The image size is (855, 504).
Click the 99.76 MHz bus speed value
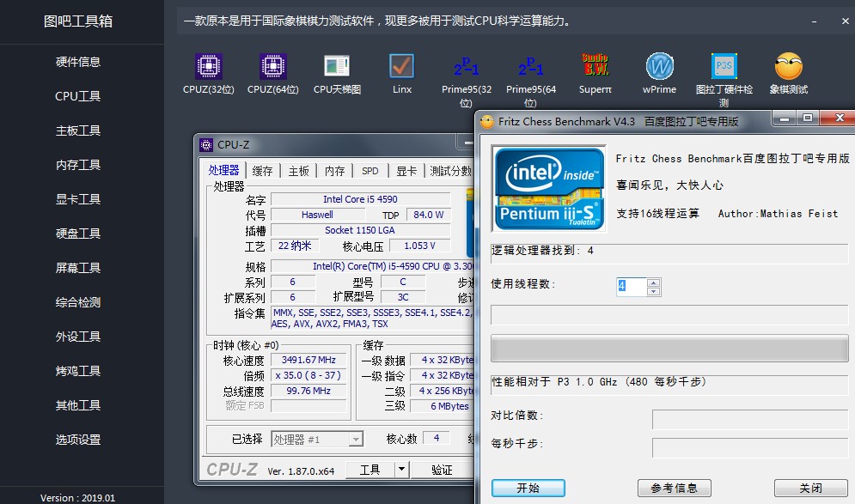(x=308, y=391)
